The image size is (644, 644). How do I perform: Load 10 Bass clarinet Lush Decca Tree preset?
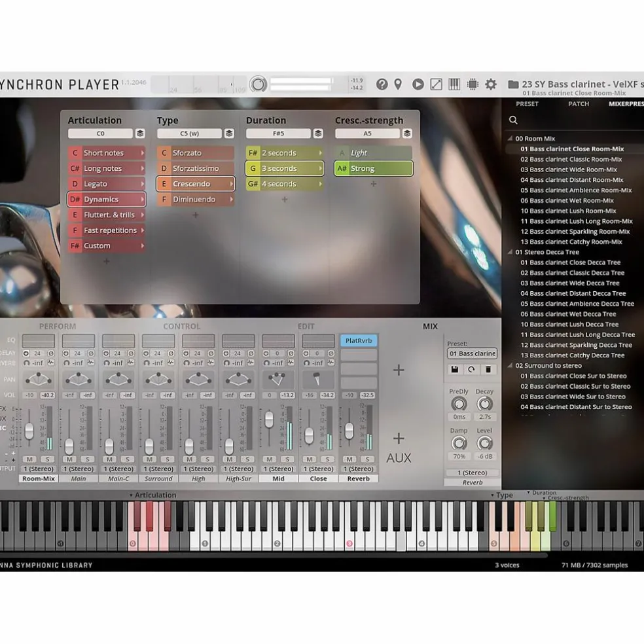tap(569, 325)
